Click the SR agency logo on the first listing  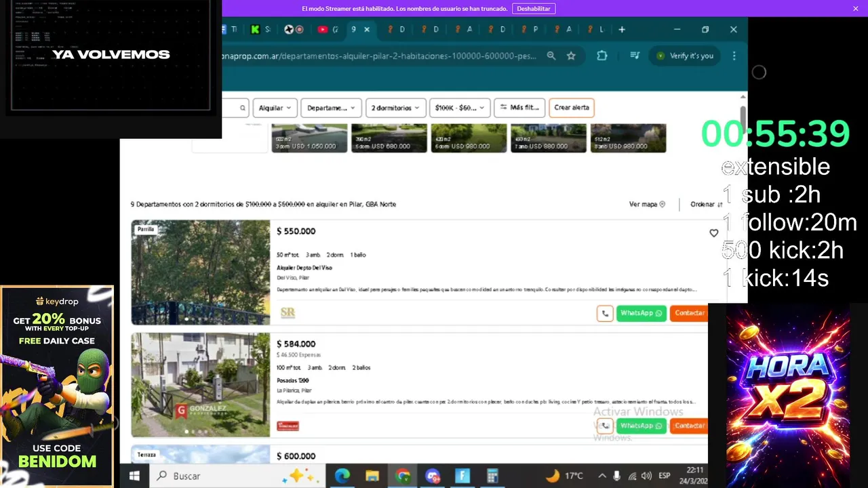point(288,312)
